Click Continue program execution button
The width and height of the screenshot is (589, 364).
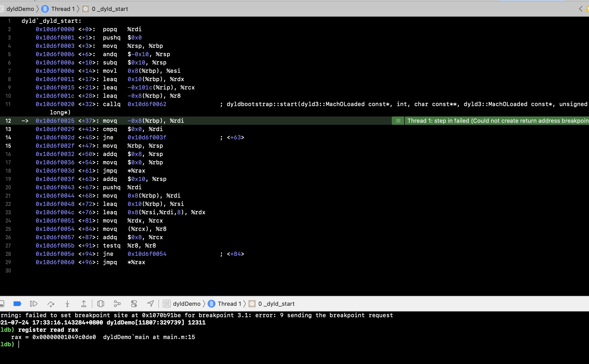coord(34,304)
